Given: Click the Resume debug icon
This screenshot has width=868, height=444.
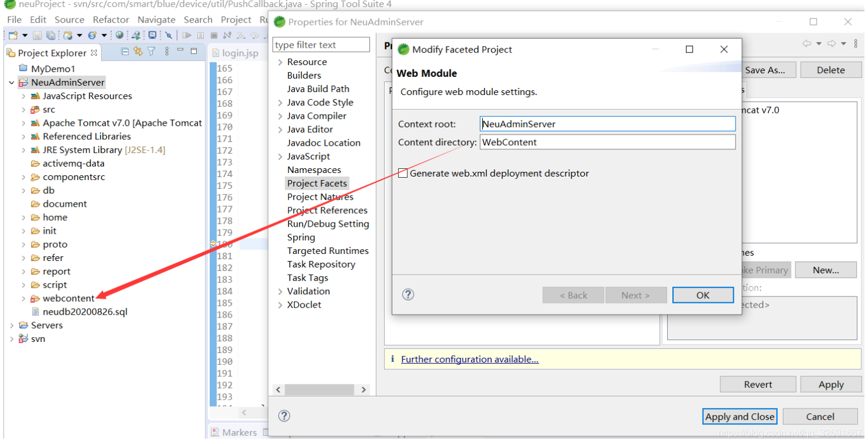Looking at the screenshot, I should [x=187, y=35].
